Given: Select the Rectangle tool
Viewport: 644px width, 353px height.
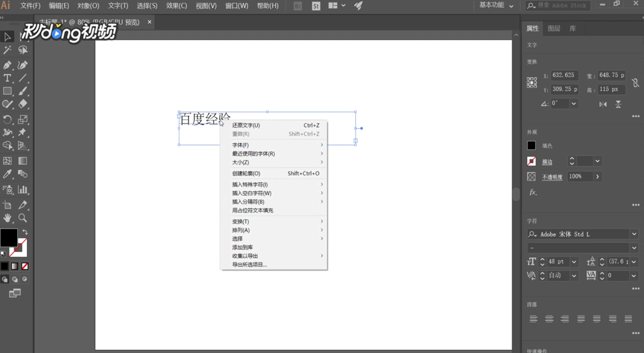Looking at the screenshot, I should [x=7, y=91].
